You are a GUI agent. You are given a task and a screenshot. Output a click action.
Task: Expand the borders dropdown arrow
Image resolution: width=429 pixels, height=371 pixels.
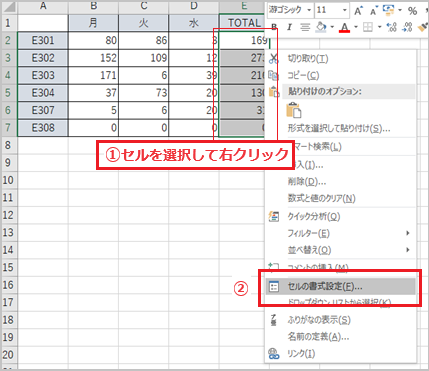[379, 27]
